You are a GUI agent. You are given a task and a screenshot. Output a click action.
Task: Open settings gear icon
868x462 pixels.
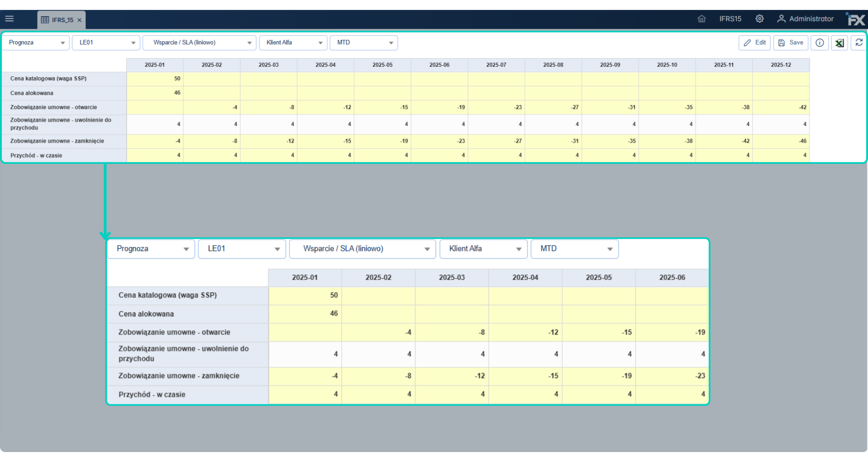760,19
